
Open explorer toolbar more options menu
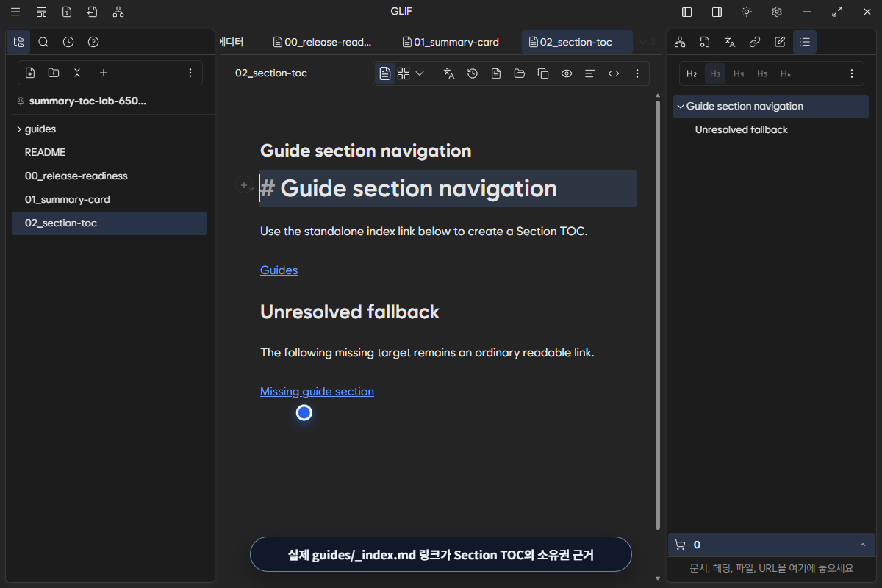(x=190, y=73)
